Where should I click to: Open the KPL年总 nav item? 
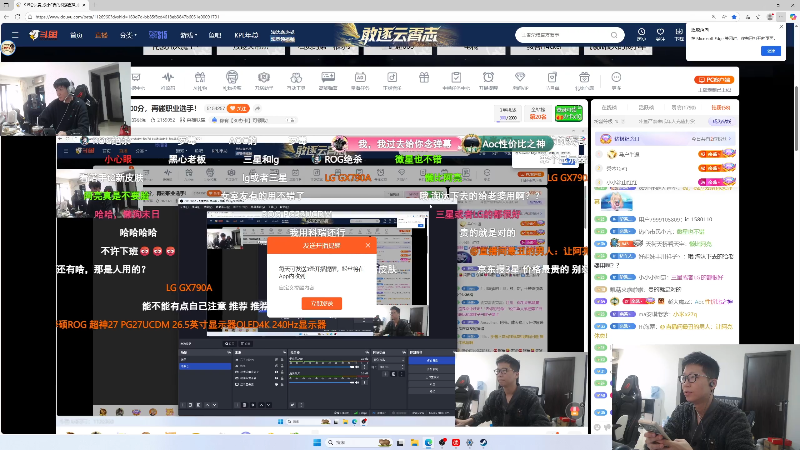coord(246,35)
